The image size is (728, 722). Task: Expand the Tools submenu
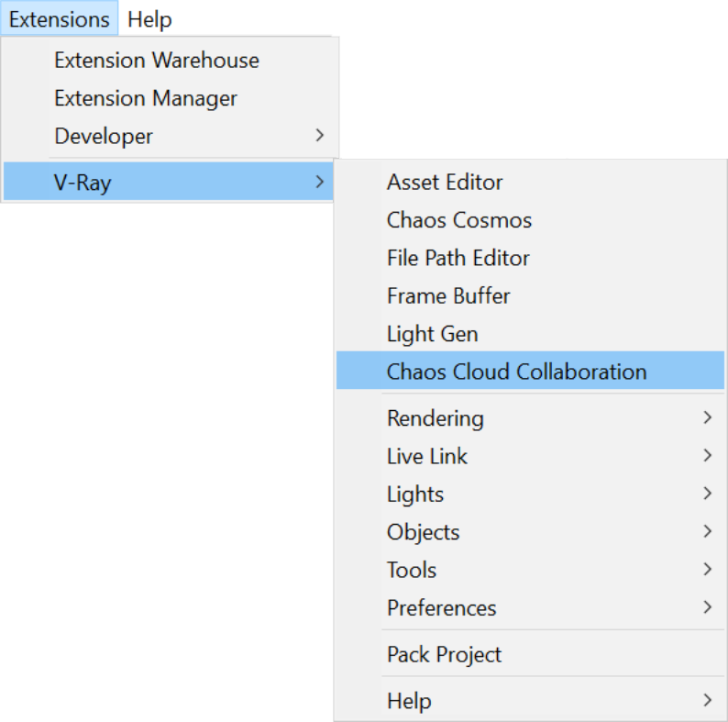click(530, 570)
